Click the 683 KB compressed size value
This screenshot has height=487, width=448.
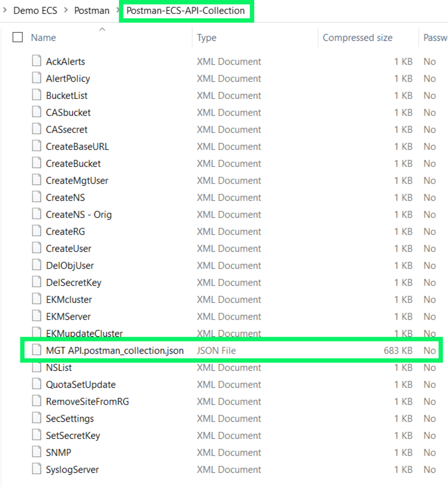tap(398, 350)
